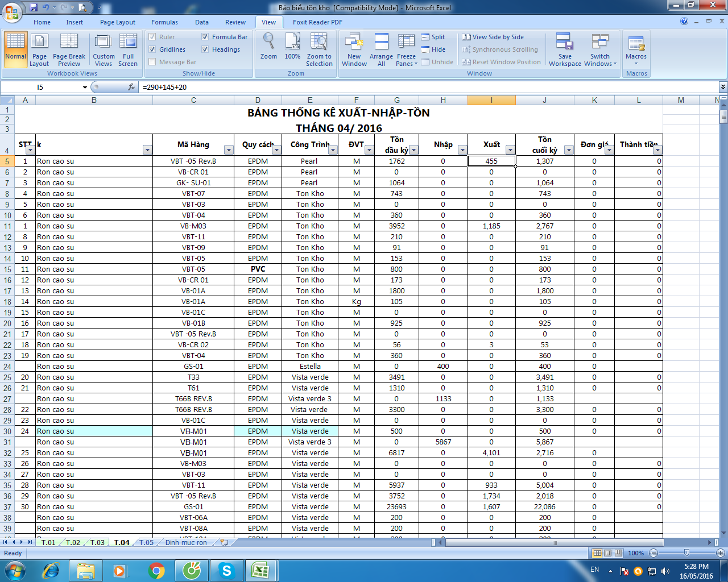Uncheck the Formula Bar checkbox

pos(205,37)
